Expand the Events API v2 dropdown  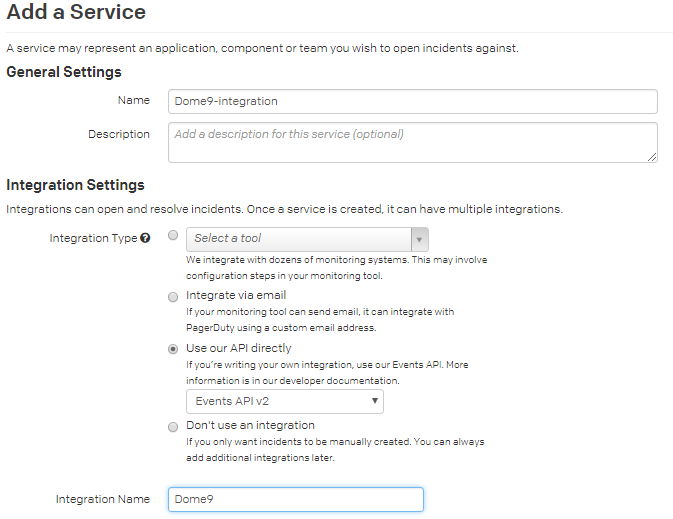285,401
